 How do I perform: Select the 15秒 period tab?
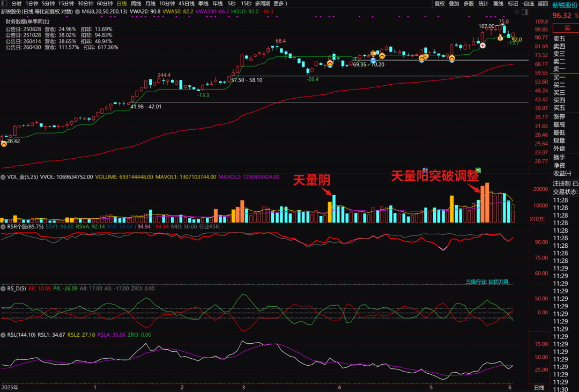(246, 3)
